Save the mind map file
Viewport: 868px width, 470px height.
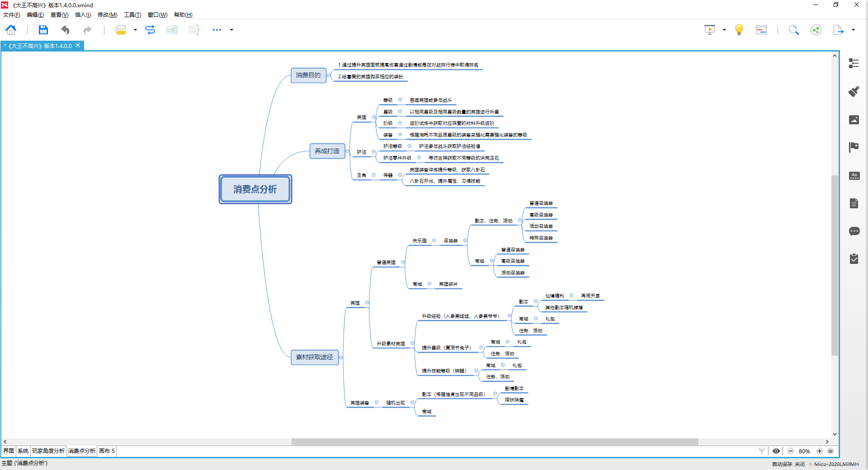43,30
